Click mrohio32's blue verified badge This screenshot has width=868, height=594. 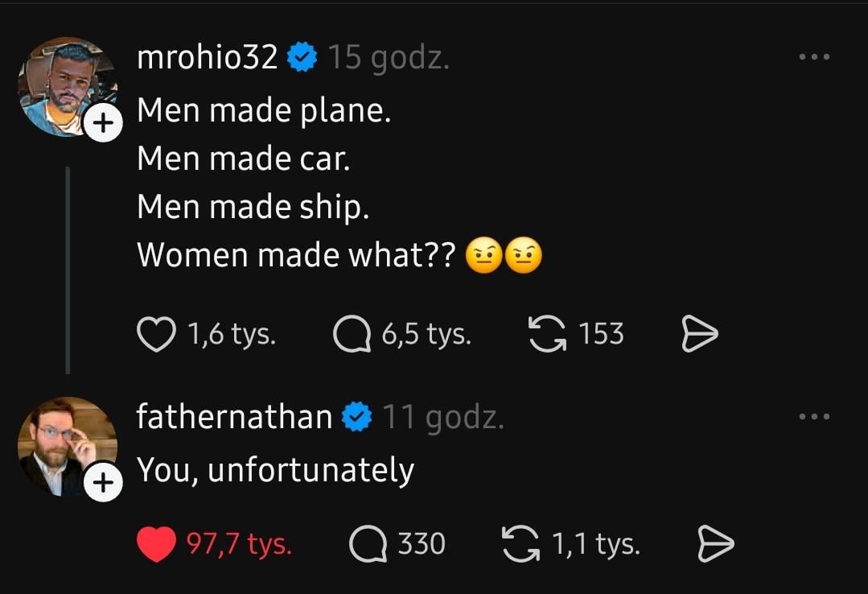302,58
